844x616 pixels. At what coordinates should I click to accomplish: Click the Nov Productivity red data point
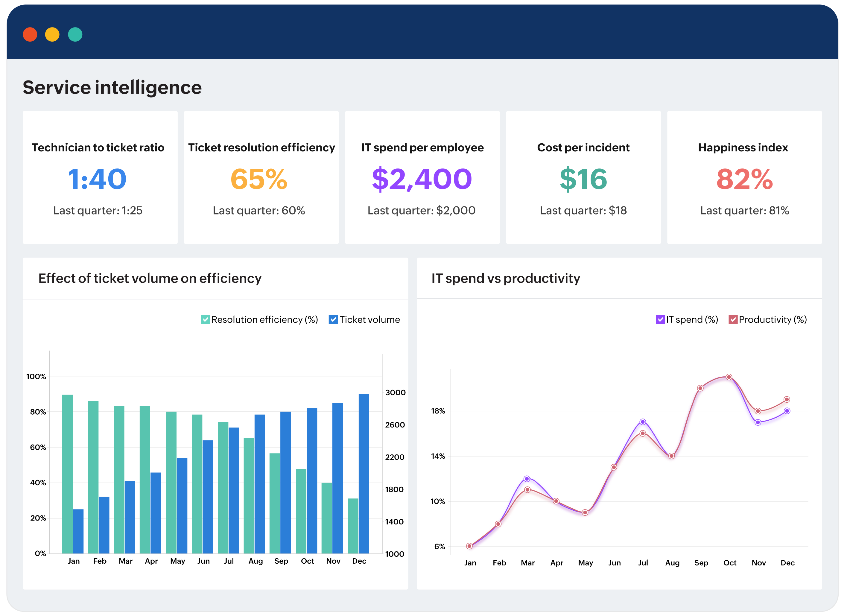coord(758,411)
